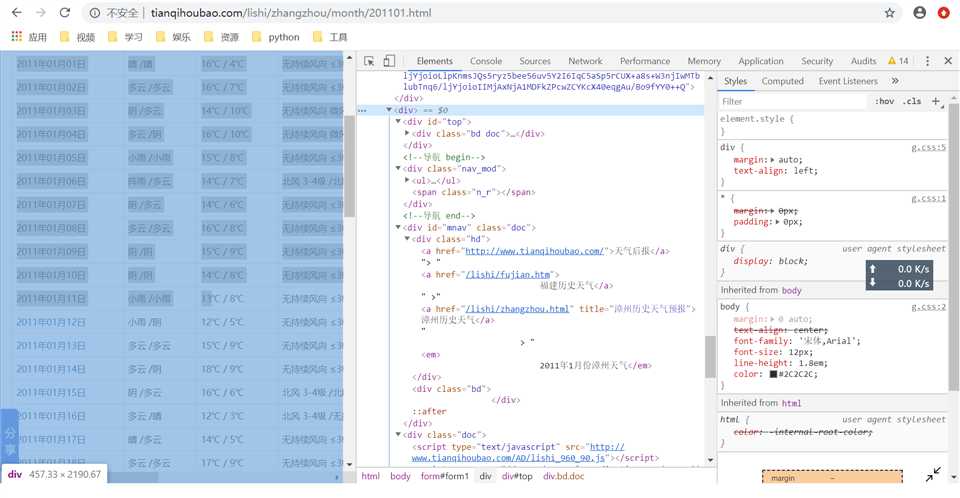Open the 娱乐 bookmark folder
The width and height of the screenshot is (960, 498).
point(173,37)
